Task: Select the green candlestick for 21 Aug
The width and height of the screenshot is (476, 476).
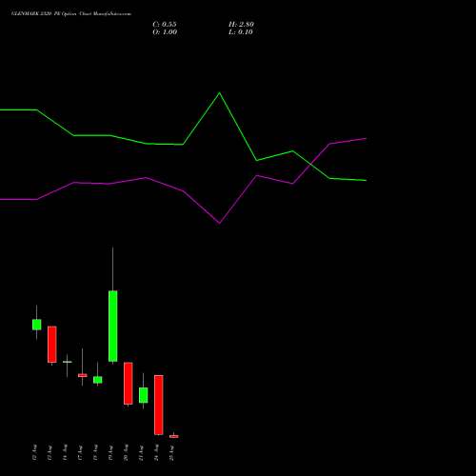Action: point(144,395)
